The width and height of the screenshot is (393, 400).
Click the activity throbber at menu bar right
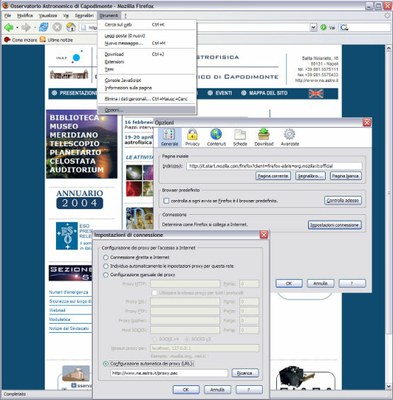(x=387, y=15)
